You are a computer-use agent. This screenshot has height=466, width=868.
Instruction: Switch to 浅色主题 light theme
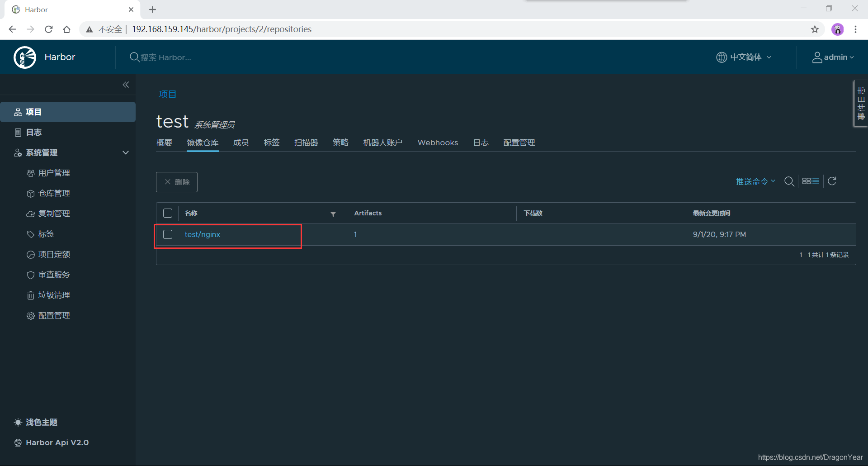(x=36, y=422)
